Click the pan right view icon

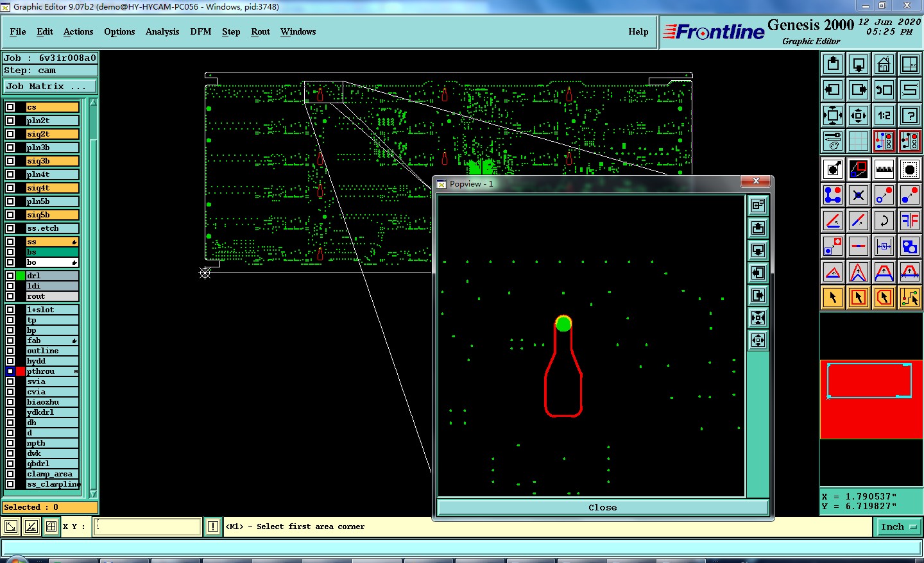point(859,90)
